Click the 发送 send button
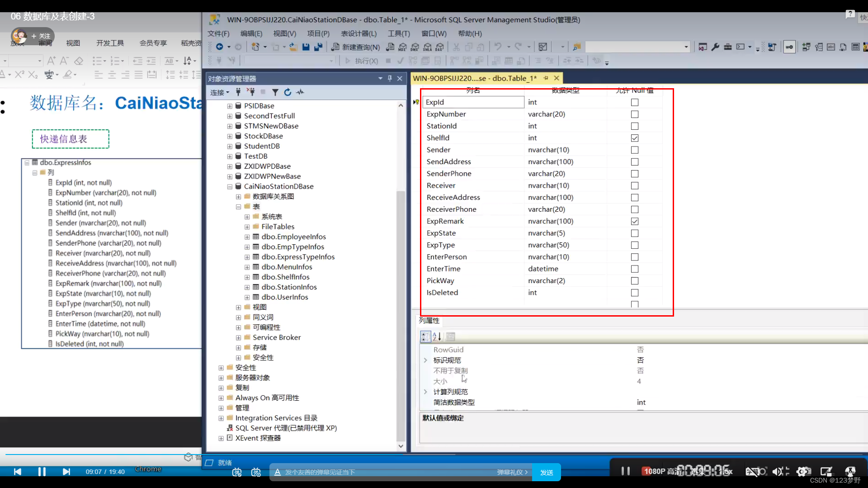Screen dimensions: 868x488 [547, 472]
